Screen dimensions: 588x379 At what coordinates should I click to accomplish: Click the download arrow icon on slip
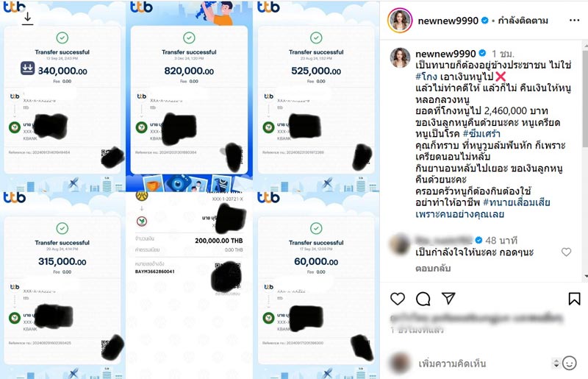click(x=27, y=19)
